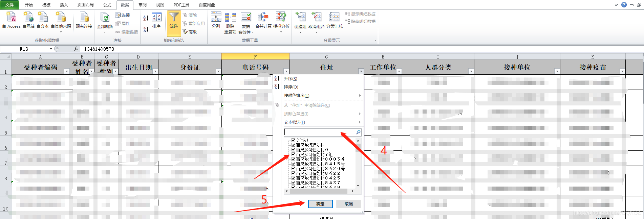Screen dimensions: 644x219
Task: Switch to the 开始 (Home) tab
Action: pyautogui.click(x=29, y=5)
